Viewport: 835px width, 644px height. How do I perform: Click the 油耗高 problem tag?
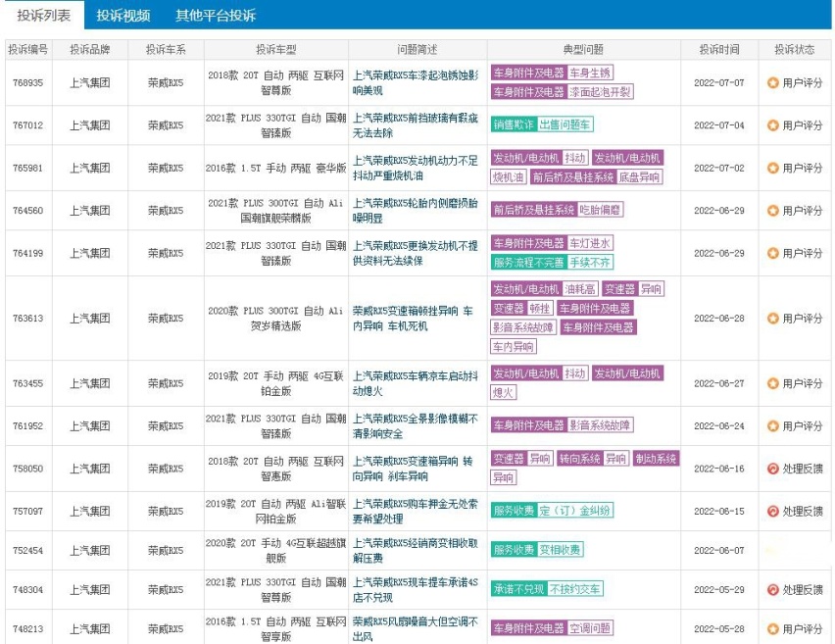(x=580, y=289)
